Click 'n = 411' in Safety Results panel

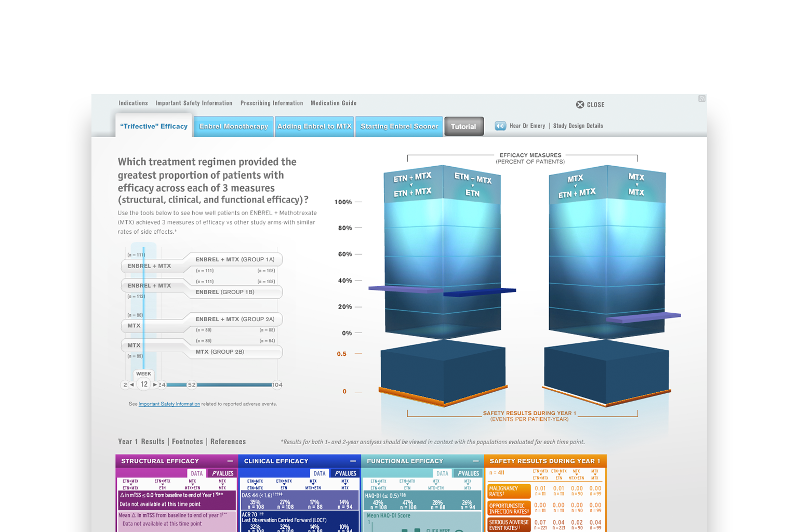click(497, 473)
